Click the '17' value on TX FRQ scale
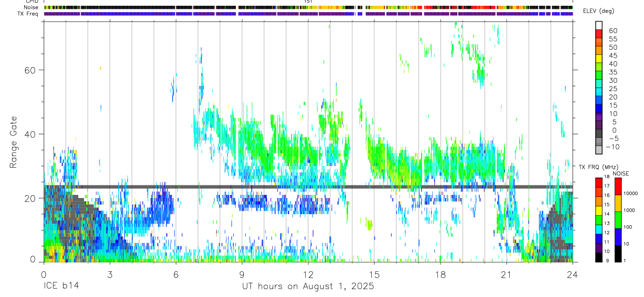Screen dimensions: 644x297 tap(607, 186)
